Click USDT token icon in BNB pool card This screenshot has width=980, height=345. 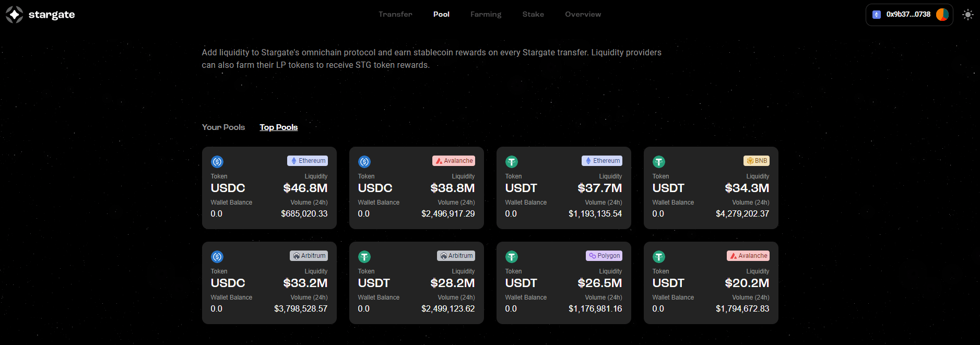pos(659,162)
